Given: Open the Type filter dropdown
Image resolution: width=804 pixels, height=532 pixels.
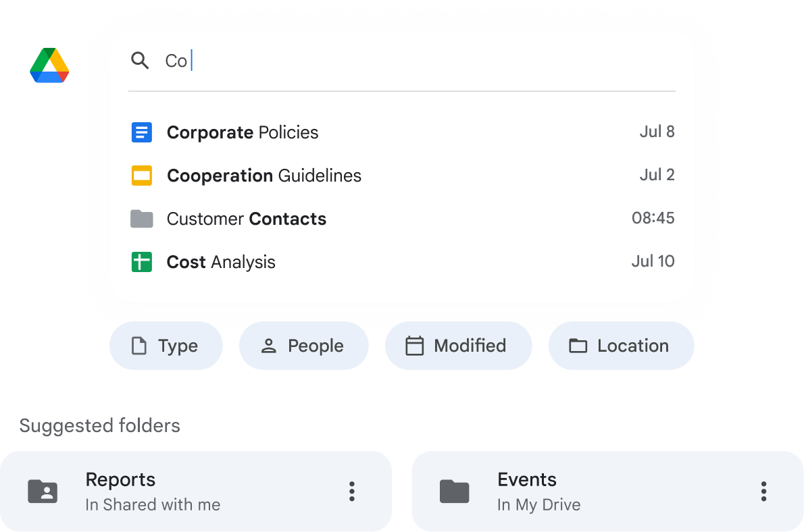Looking at the screenshot, I should point(166,346).
